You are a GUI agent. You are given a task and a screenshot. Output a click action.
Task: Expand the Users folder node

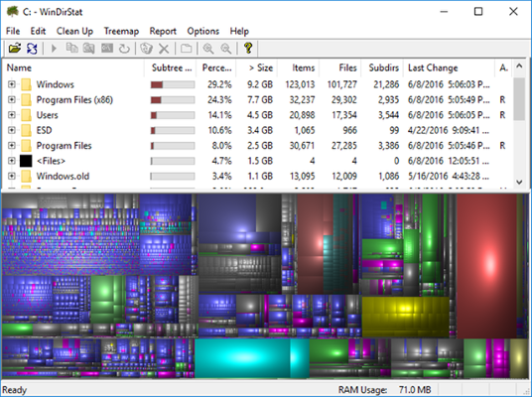[12, 115]
